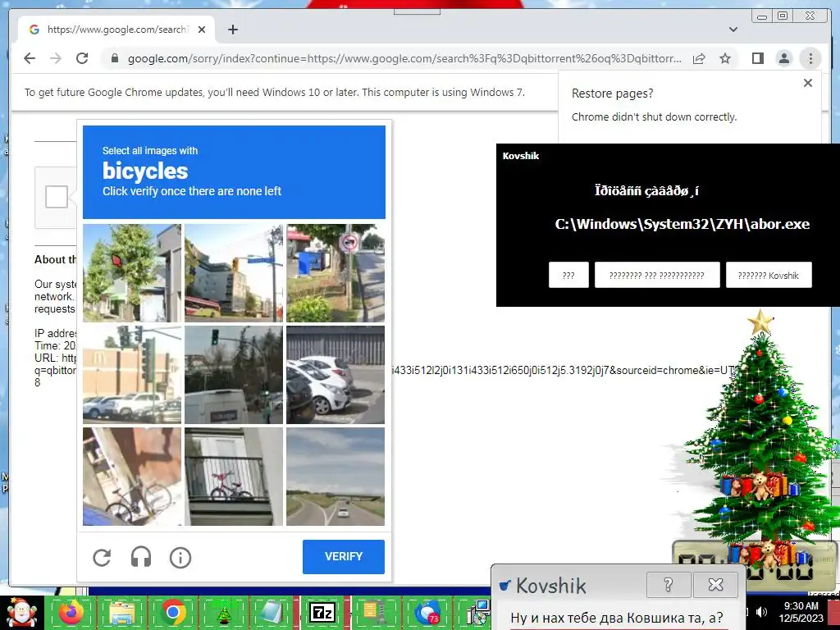Switch to Chrome in the taskbar
This screenshot has width=840, height=630.
click(x=173, y=613)
